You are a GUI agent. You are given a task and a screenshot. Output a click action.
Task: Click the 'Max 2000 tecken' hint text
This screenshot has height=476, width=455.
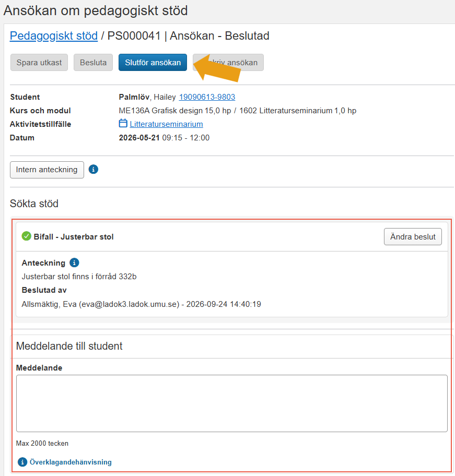(x=42, y=444)
